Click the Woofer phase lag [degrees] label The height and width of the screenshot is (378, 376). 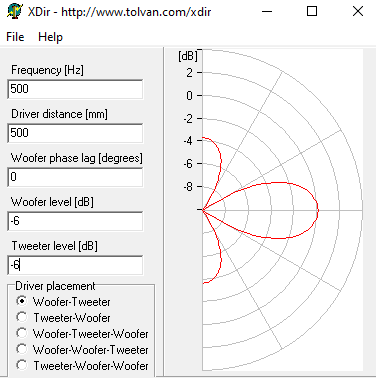pos(77,158)
